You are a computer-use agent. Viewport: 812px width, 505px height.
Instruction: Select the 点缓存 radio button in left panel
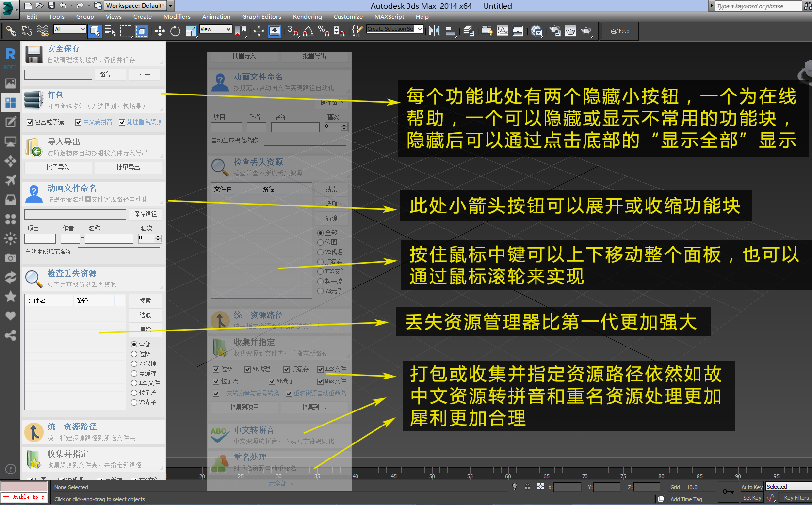(x=134, y=373)
